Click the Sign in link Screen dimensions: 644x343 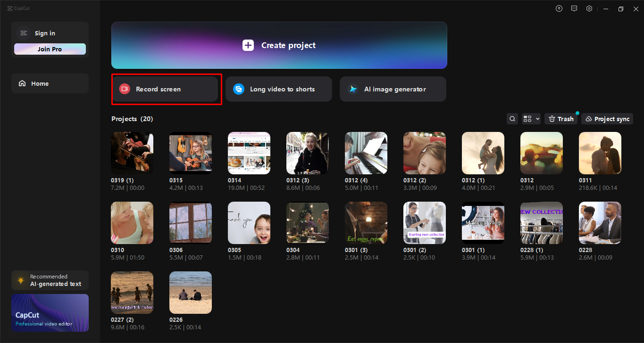pos(45,33)
